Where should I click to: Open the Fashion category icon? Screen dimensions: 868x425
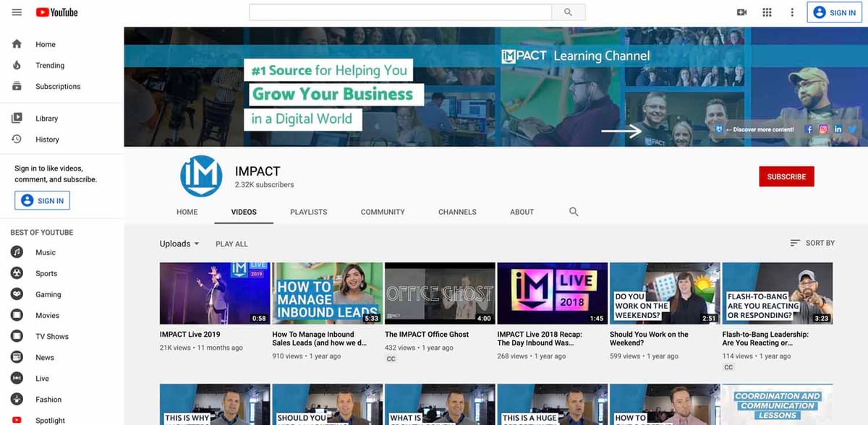[17, 399]
